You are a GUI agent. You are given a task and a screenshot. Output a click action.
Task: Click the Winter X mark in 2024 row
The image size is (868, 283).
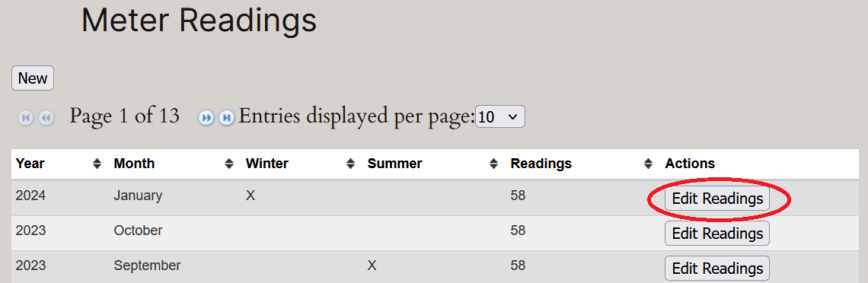click(251, 196)
